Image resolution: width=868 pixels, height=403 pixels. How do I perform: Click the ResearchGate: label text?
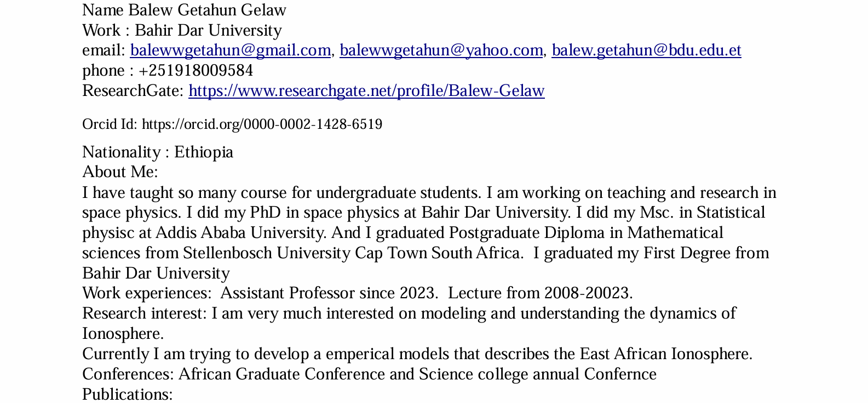(133, 91)
